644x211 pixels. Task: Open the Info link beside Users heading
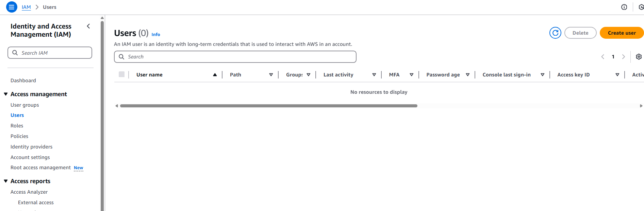tap(156, 35)
